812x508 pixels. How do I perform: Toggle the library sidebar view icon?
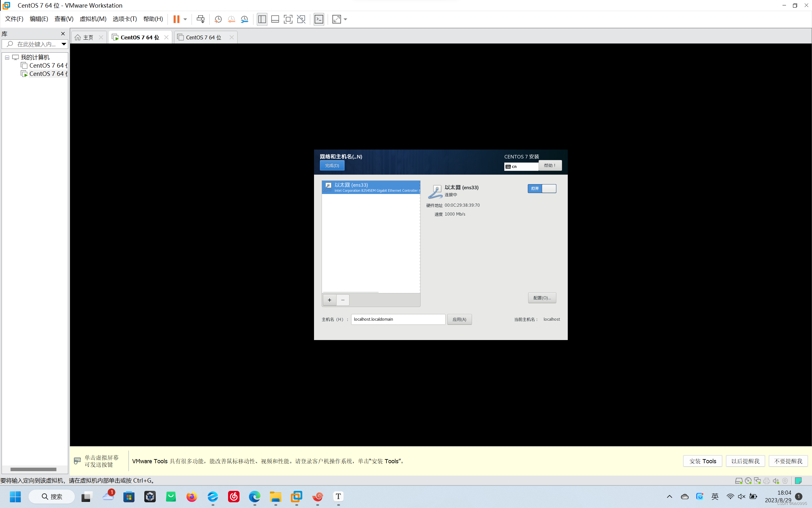click(262, 19)
